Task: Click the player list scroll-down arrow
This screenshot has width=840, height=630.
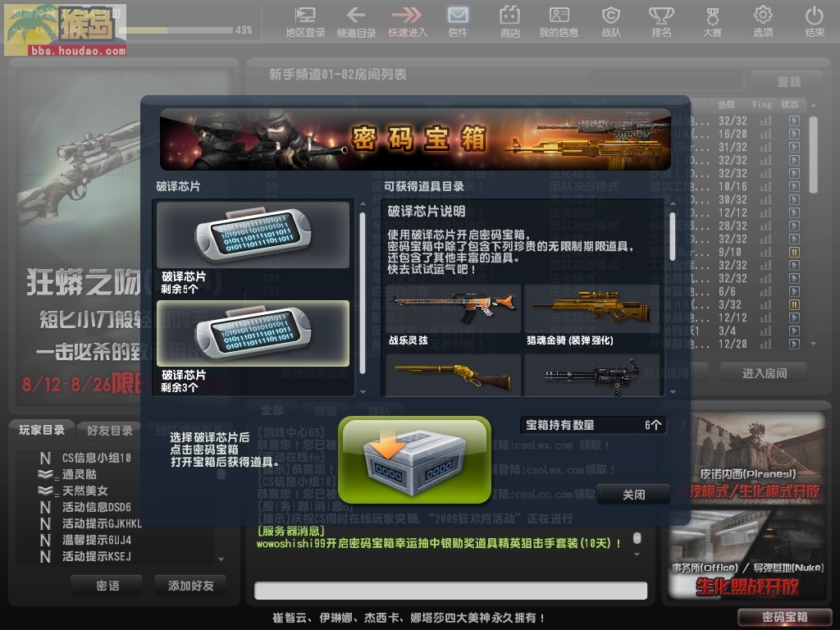Action: tap(221, 559)
